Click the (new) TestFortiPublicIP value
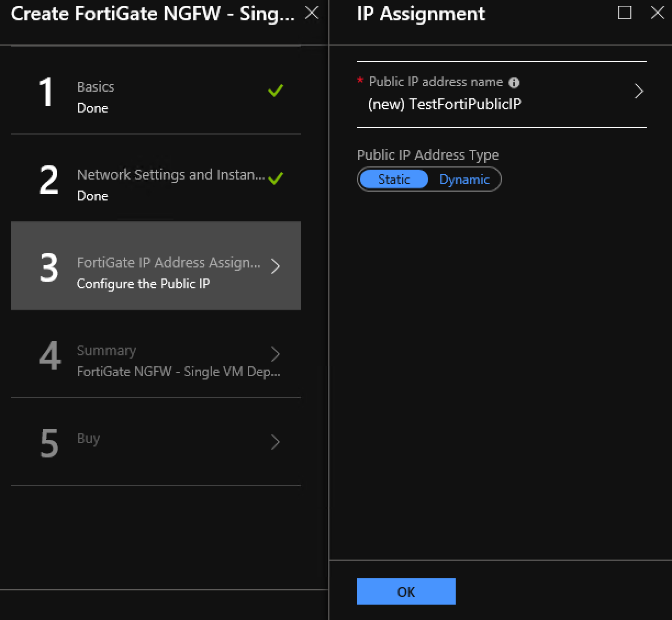Viewport: 672px width, 620px height. [445, 104]
